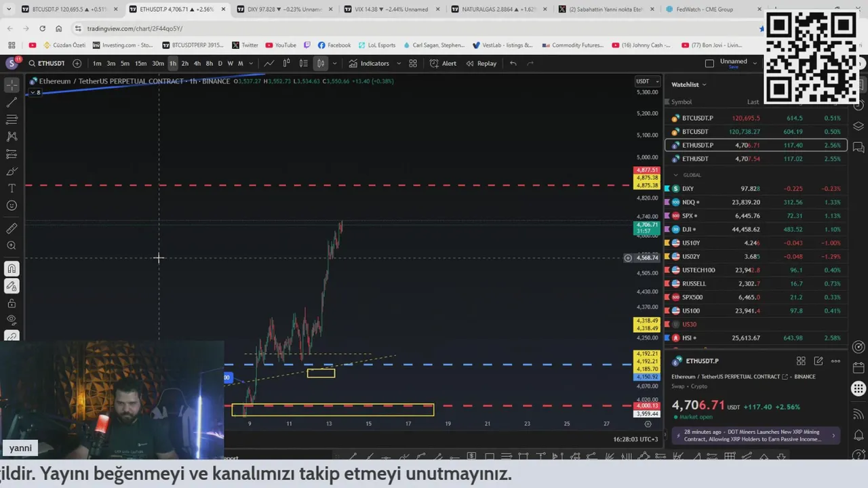Open the chart time scale settings gear
868x488 pixels.
tap(648, 424)
